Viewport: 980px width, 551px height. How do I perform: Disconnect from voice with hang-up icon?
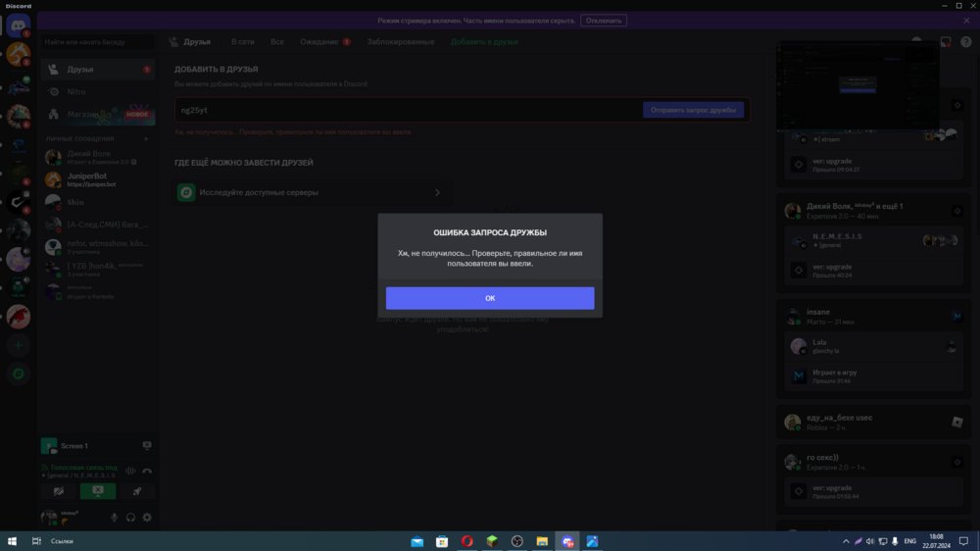147,471
